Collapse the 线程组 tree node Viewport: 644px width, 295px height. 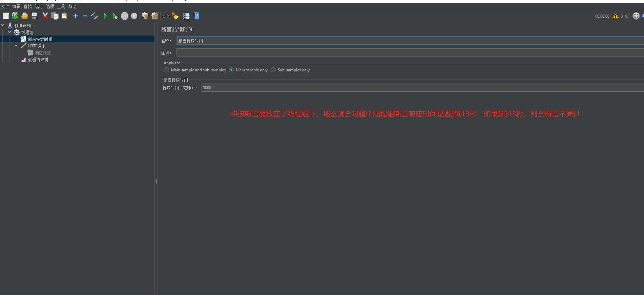[9, 32]
